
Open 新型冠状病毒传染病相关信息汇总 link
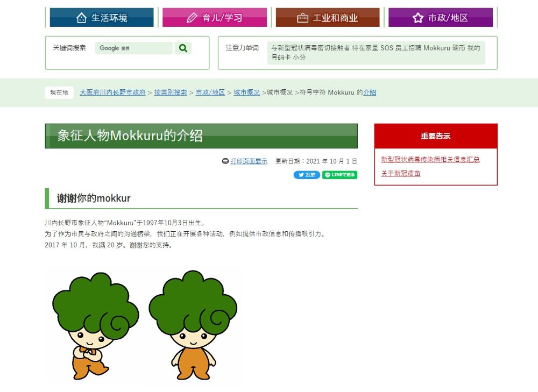coord(430,160)
